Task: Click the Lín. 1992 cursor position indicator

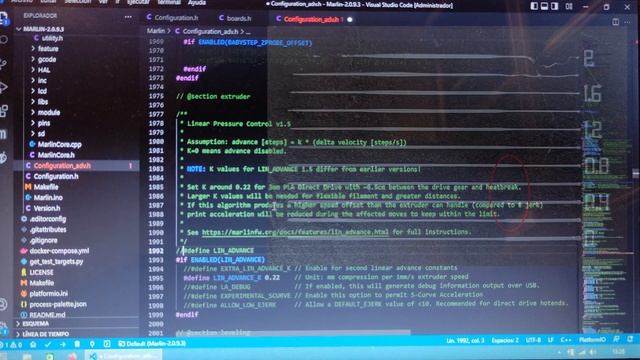Action: [x=465, y=340]
